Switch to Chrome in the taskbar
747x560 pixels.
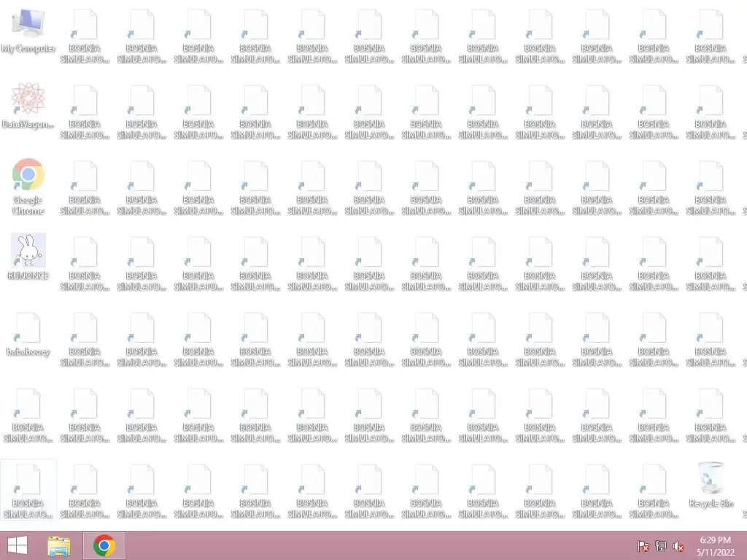[x=104, y=545]
